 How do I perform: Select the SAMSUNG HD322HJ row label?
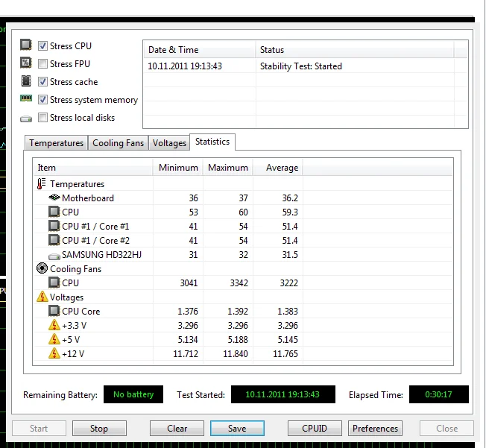(x=101, y=254)
